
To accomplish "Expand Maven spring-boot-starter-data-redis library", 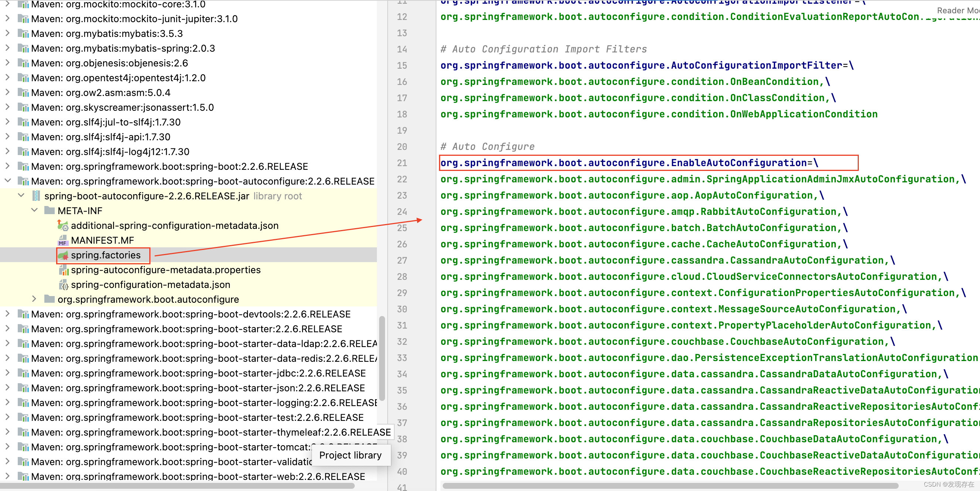I will [7, 358].
